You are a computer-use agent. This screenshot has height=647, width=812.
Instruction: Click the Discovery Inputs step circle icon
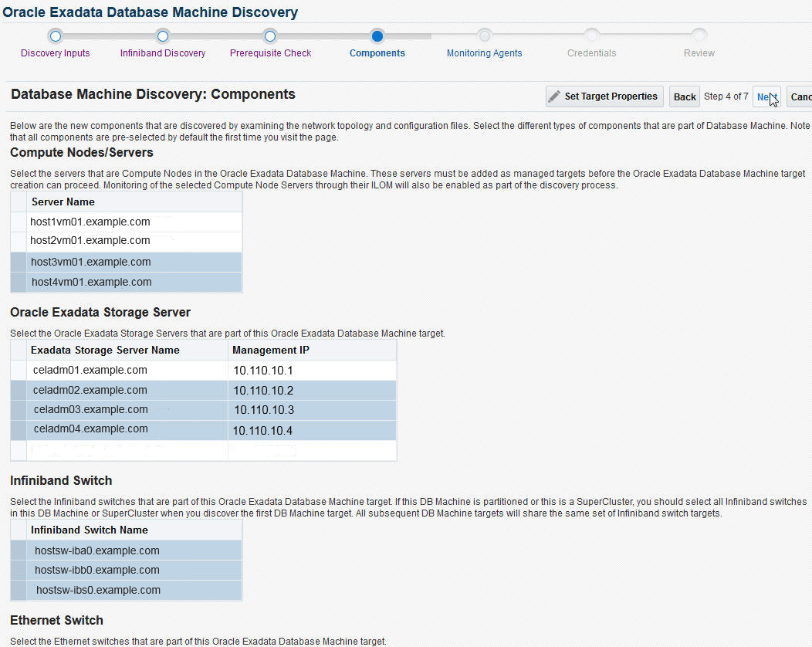55,36
